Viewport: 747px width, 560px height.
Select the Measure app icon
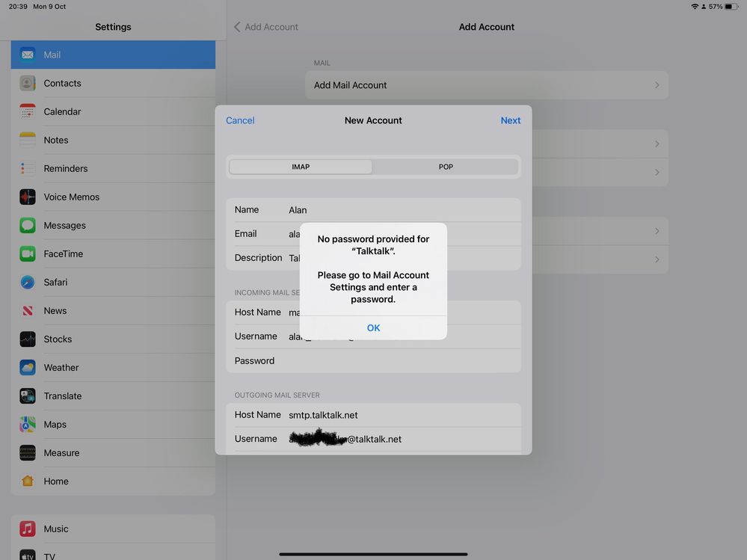(28, 453)
